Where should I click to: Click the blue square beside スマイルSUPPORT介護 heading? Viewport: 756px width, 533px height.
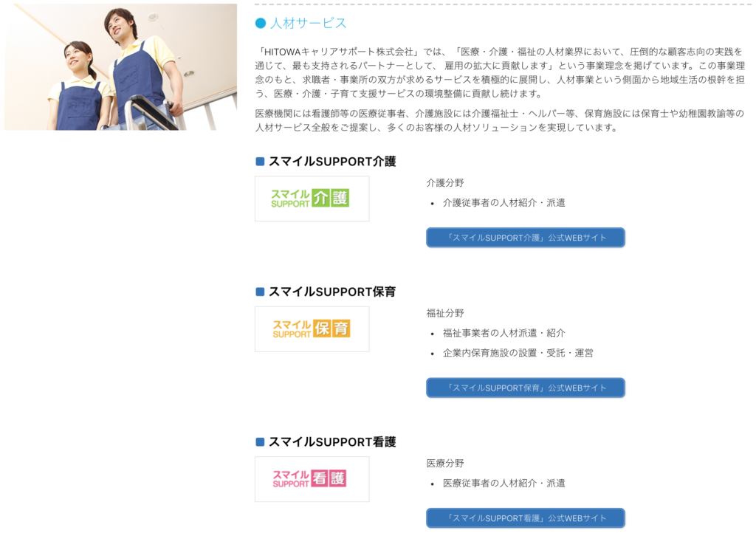pyautogui.click(x=260, y=162)
